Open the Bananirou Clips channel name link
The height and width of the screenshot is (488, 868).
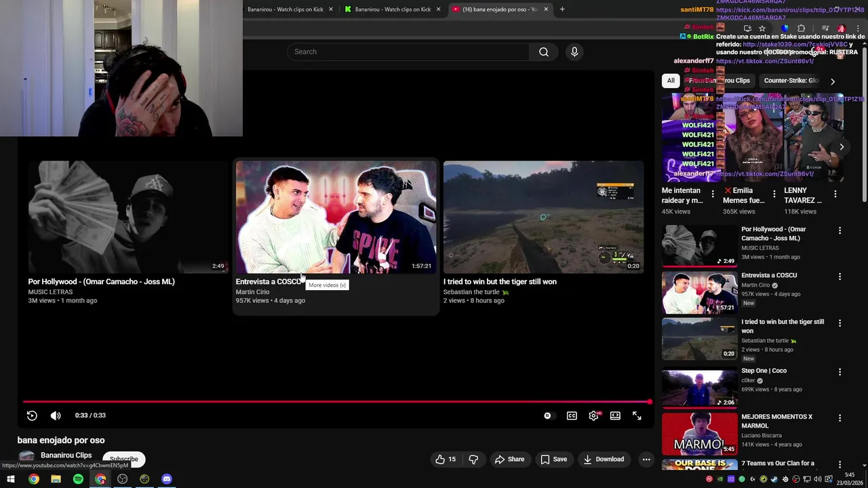(66, 455)
